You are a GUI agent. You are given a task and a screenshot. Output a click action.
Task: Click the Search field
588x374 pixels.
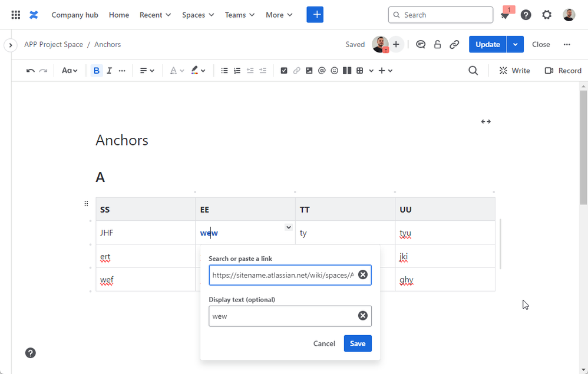coord(441,15)
